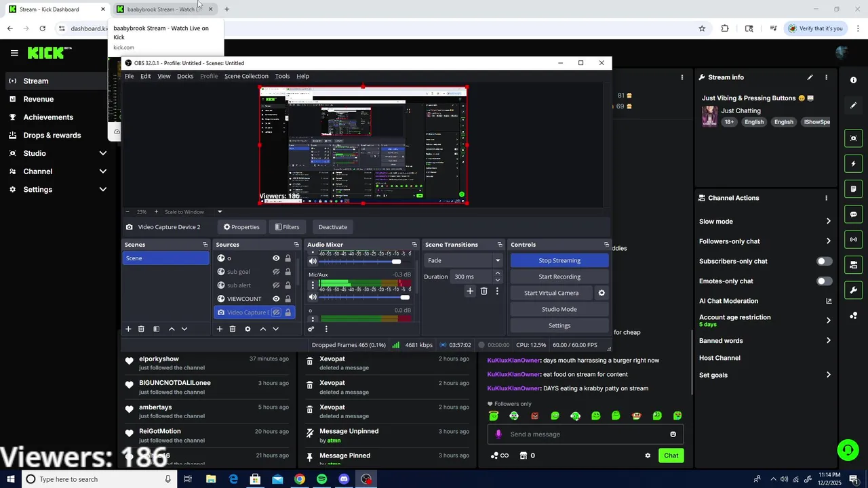The height and width of the screenshot is (488, 868).
Task: Click Stop Streaming button
Action: coord(559,260)
